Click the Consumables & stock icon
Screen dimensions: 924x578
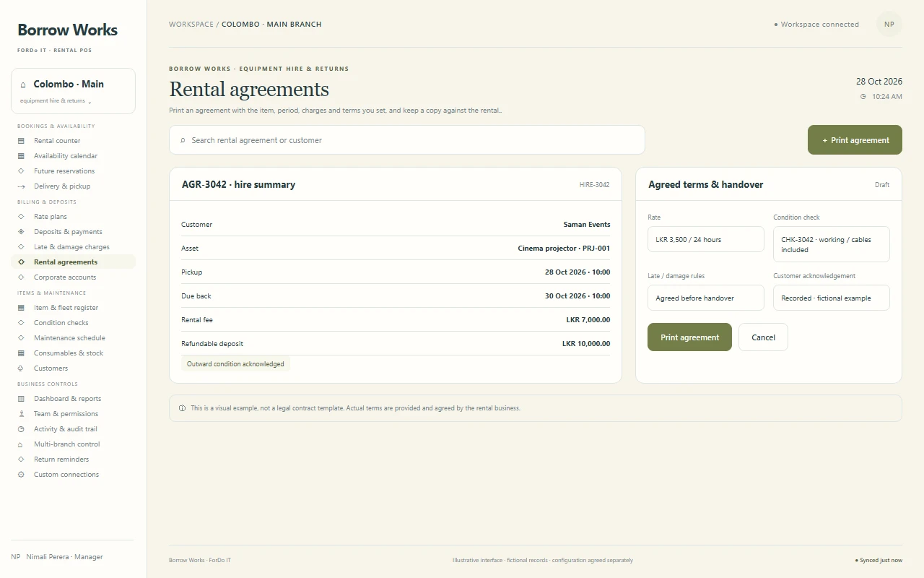[21, 353]
